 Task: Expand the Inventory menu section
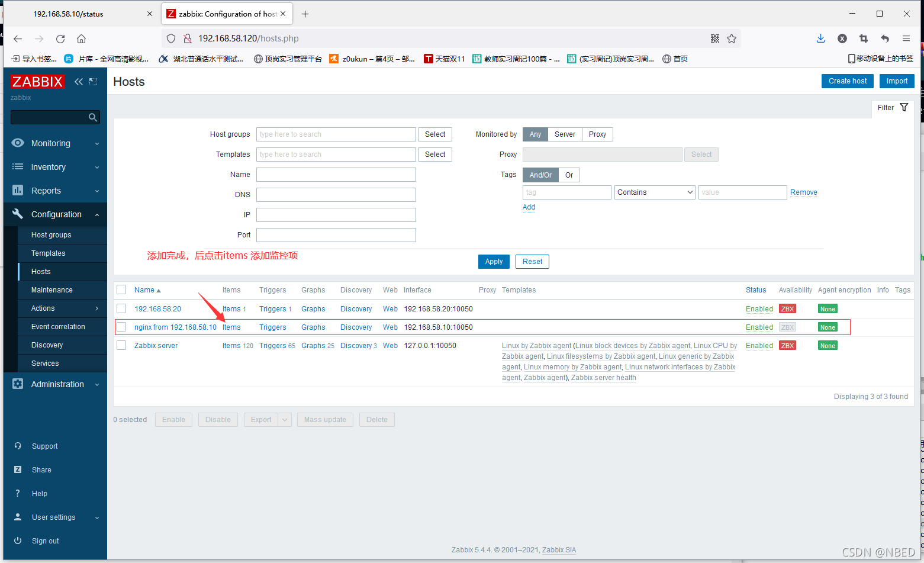coord(97,167)
